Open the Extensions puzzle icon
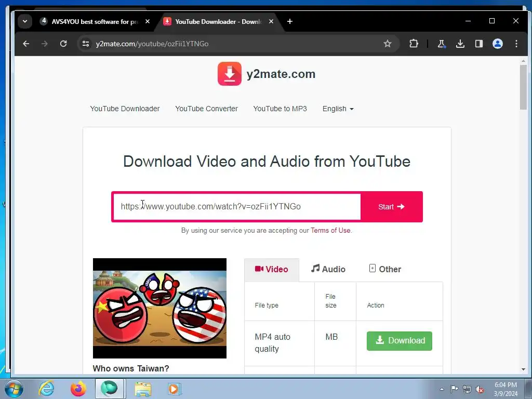Screen dimensions: 532x399 414,44
